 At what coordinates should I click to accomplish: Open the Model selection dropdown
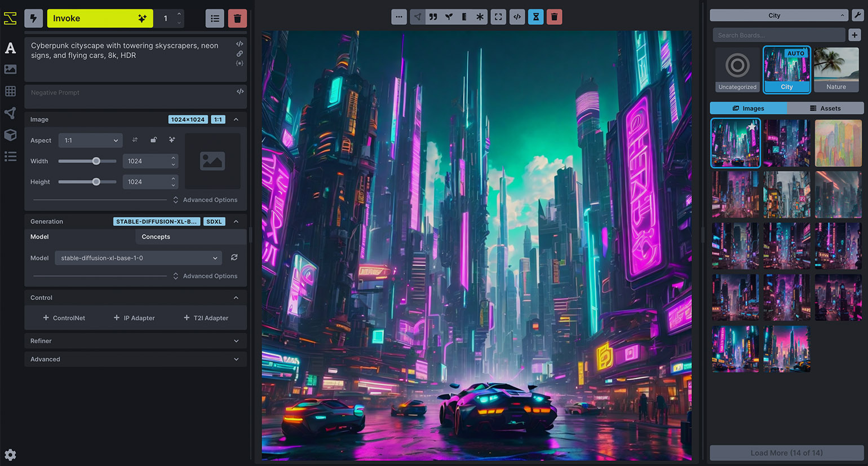[x=139, y=258]
